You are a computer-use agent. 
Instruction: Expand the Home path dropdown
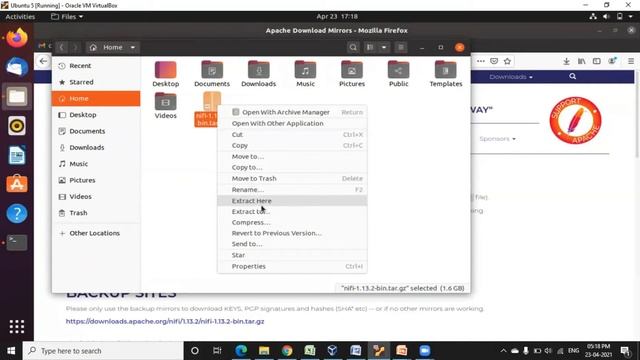(133, 47)
